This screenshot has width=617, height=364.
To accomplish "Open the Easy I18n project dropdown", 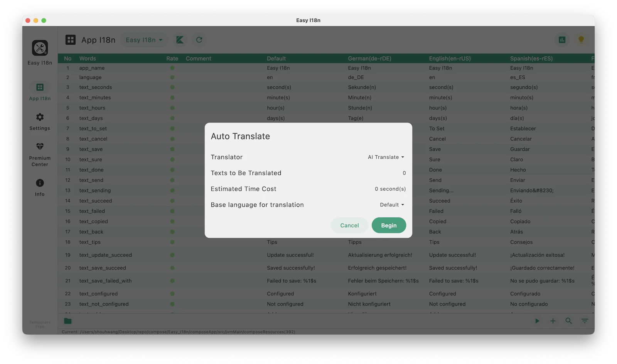I will (144, 40).
